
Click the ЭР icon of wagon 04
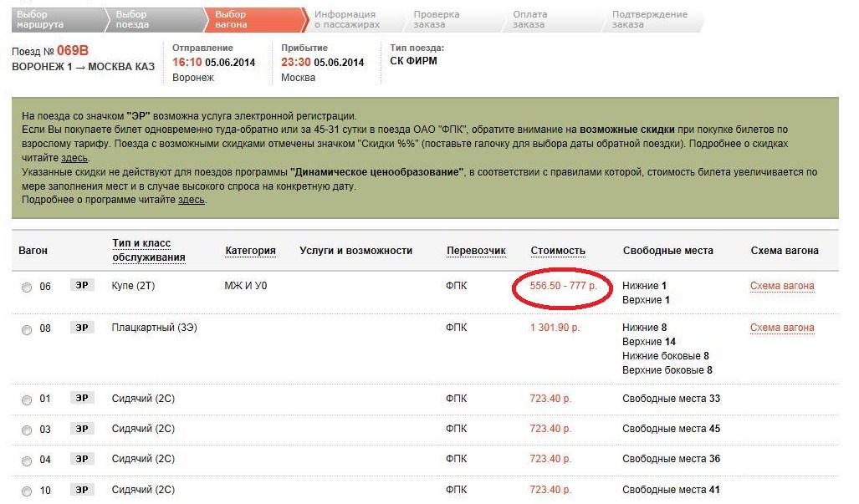(x=81, y=459)
